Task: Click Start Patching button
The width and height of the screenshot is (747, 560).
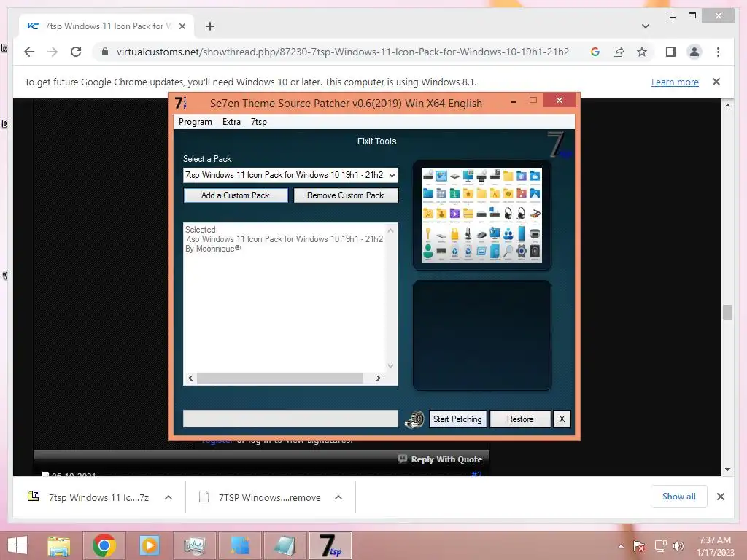Action: (x=457, y=419)
